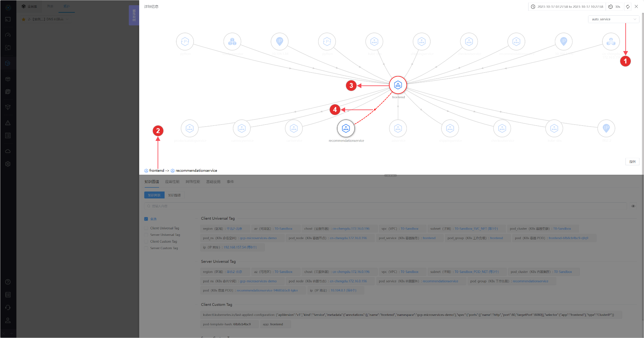Switch to the 网络性能 tab
Image resolution: width=644 pixels, height=338 pixels.
(x=193, y=182)
